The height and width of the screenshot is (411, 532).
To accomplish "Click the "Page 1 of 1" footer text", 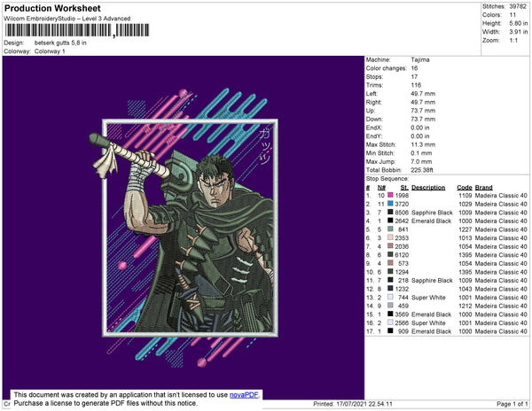I will tap(512, 404).
